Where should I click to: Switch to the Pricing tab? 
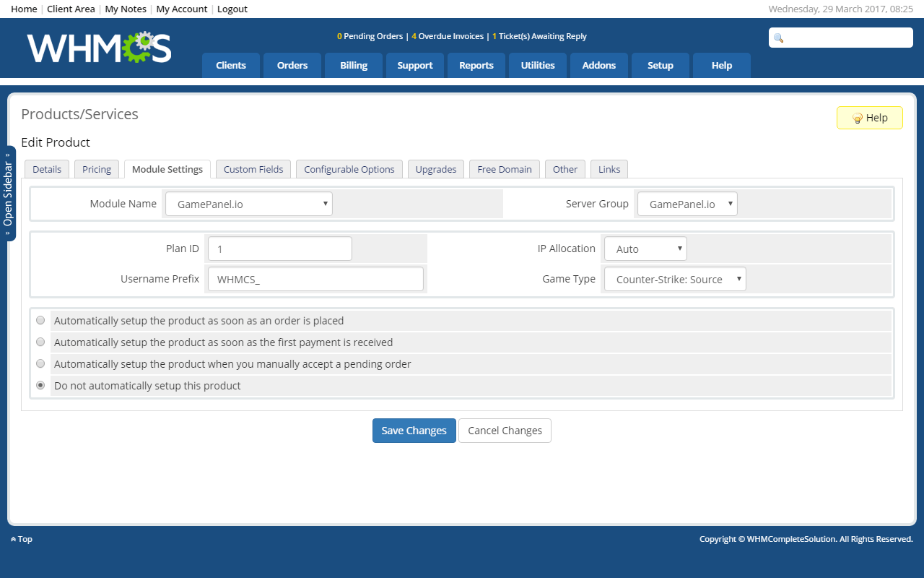point(97,169)
